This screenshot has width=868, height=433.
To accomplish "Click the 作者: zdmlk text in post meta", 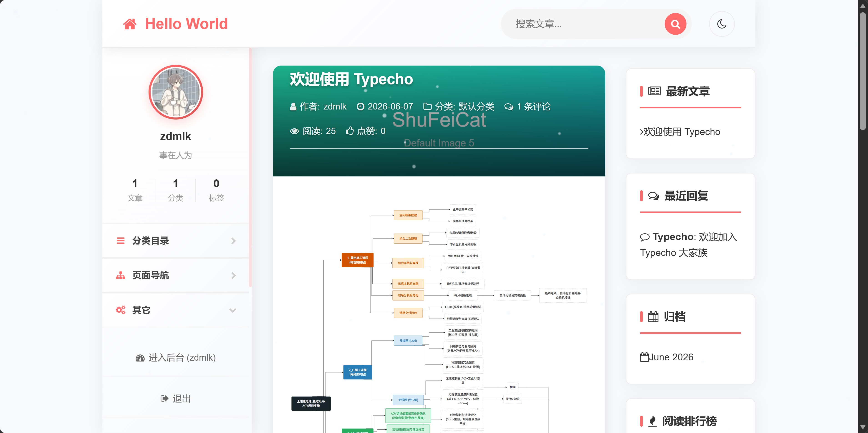I will pyautogui.click(x=323, y=107).
